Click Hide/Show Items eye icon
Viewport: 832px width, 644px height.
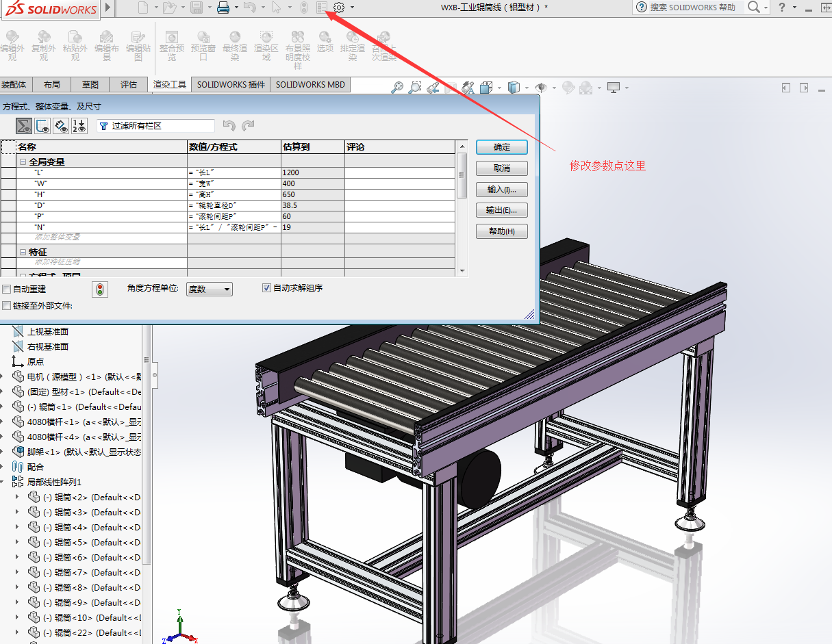click(x=541, y=88)
